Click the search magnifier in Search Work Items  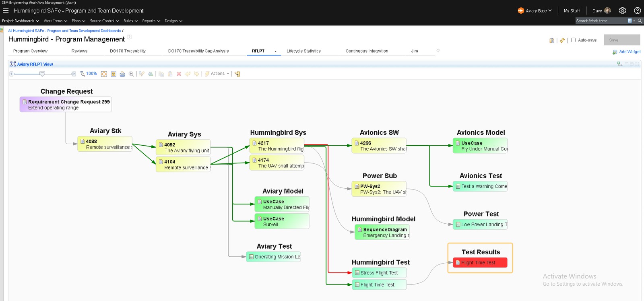click(640, 21)
